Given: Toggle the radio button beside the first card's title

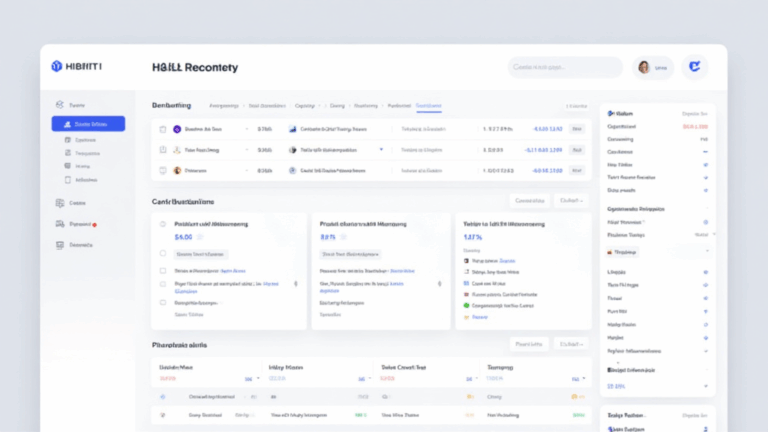Looking at the screenshot, I should pyautogui.click(x=163, y=224).
